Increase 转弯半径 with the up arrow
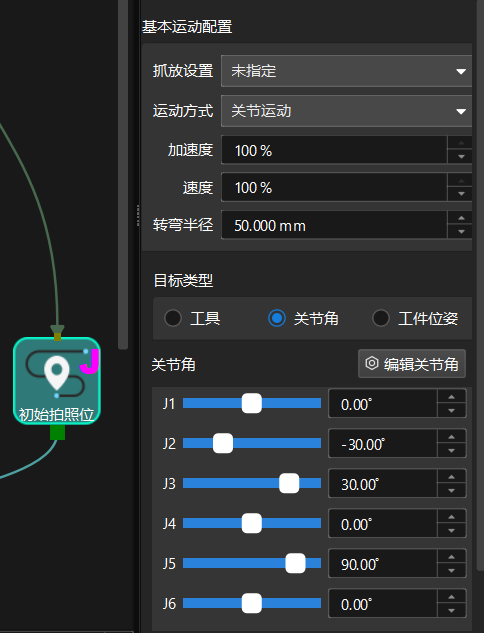Image resolution: width=484 pixels, height=633 pixels. 461,218
